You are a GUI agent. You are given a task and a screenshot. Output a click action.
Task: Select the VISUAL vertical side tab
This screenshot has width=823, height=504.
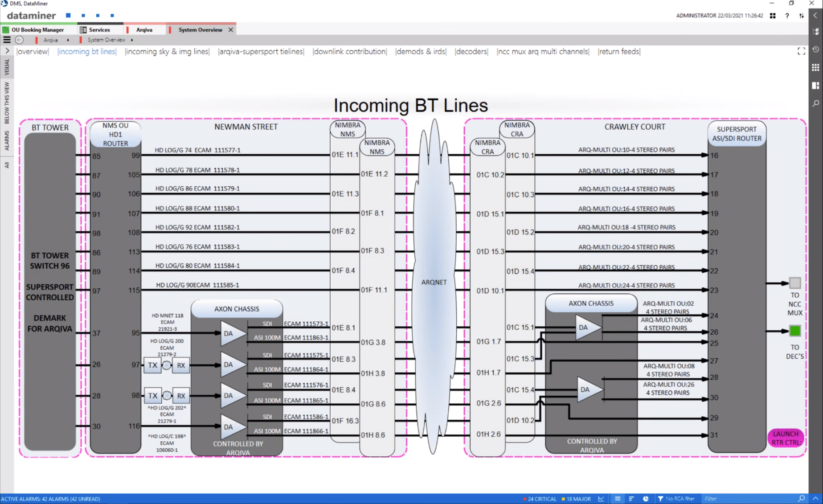point(7,67)
